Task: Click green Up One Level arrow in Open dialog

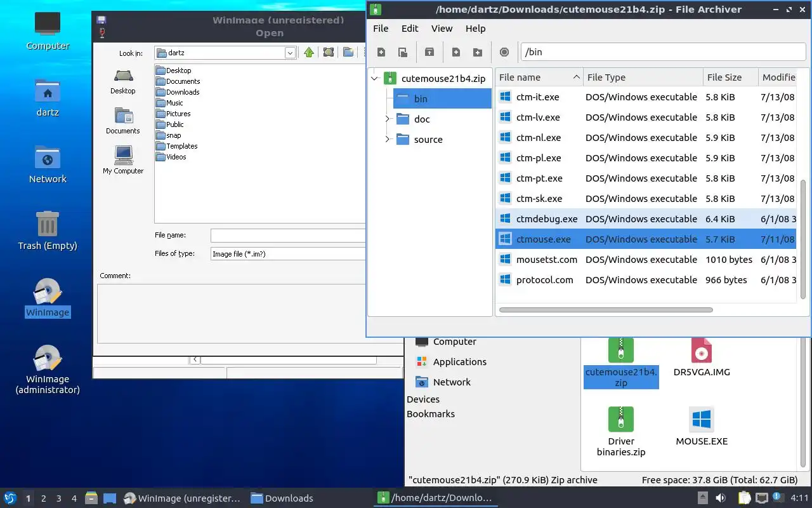Action: coord(309,53)
